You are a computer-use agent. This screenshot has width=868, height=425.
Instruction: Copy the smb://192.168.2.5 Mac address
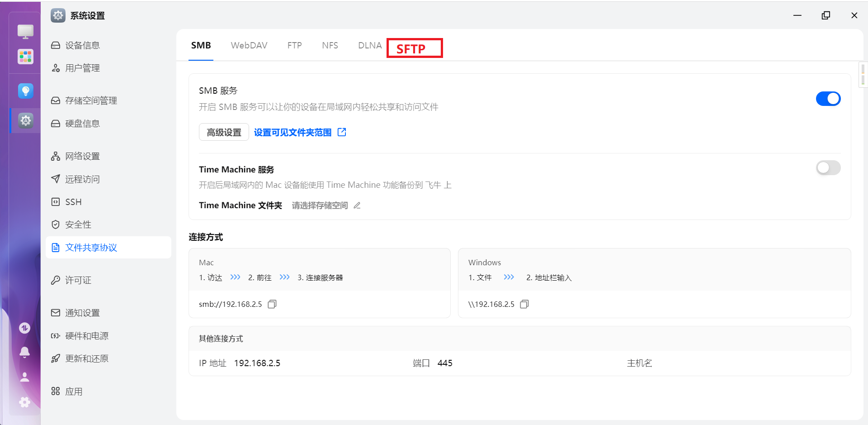coord(272,304)
